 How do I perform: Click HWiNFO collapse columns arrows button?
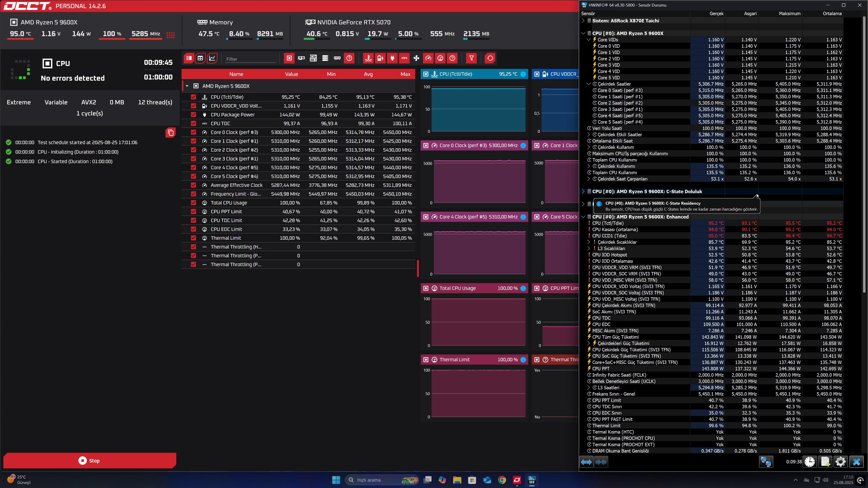coord(601,462)
